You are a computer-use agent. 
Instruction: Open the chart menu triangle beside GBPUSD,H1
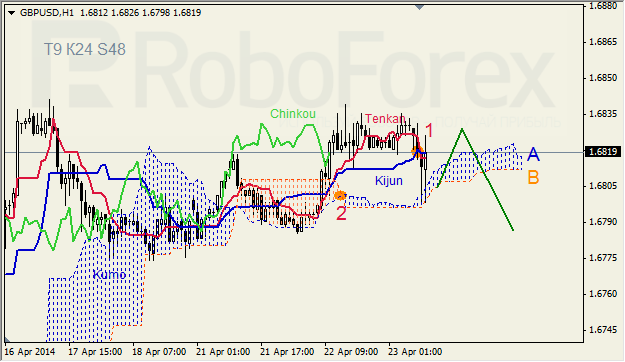tap(11, 13)
